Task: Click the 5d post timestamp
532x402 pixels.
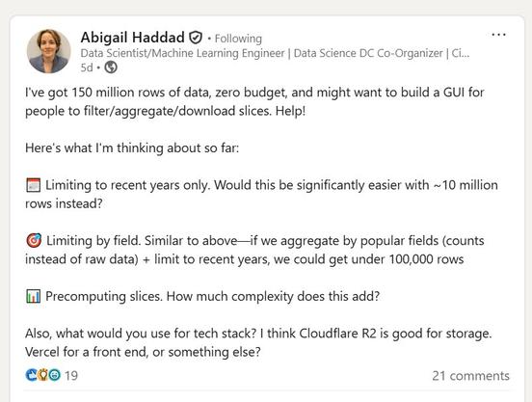Action: [x=87, y=67]
